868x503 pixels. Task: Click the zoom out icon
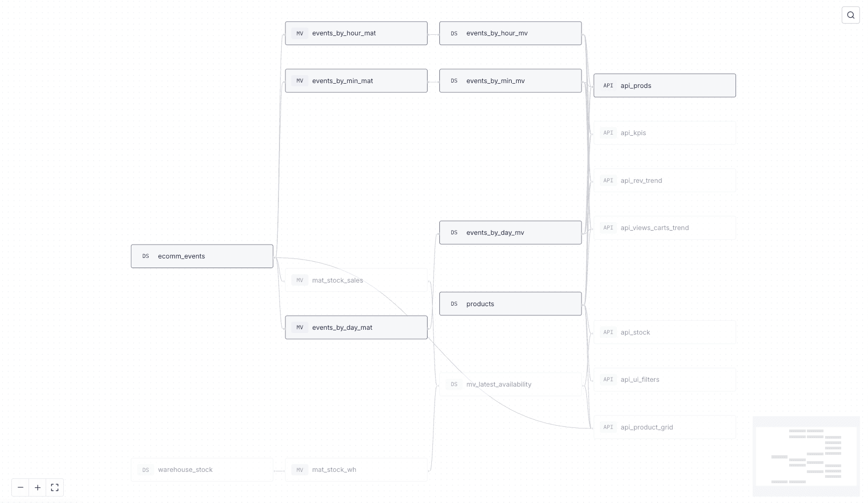(x=20, y=487)
